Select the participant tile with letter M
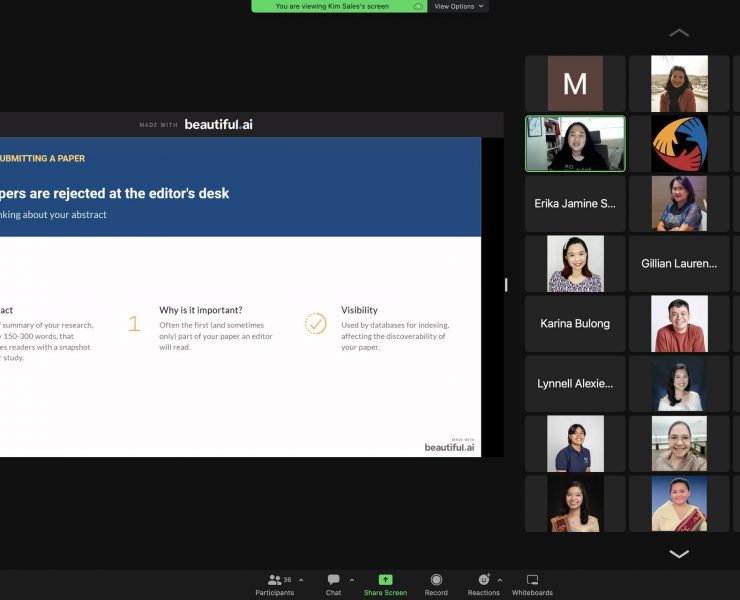The image size is (740, 600). pyautogui.click(x=575, y=84)
